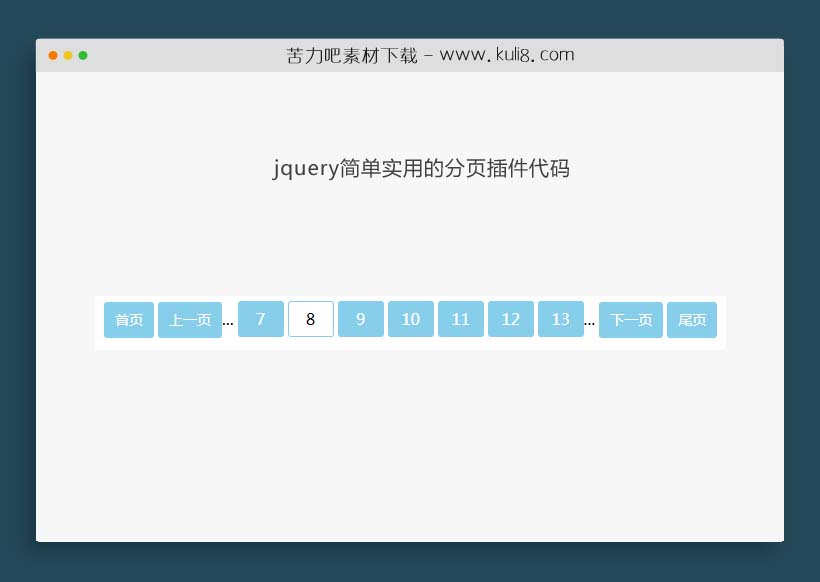Navigate to page 12
The height and width of the screenshot is (582, 820).
pos(511,319)
